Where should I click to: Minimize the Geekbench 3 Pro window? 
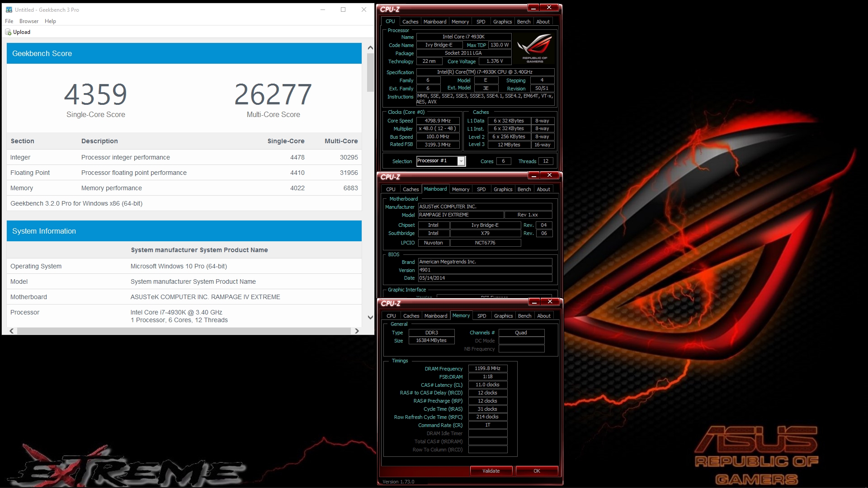323,9
